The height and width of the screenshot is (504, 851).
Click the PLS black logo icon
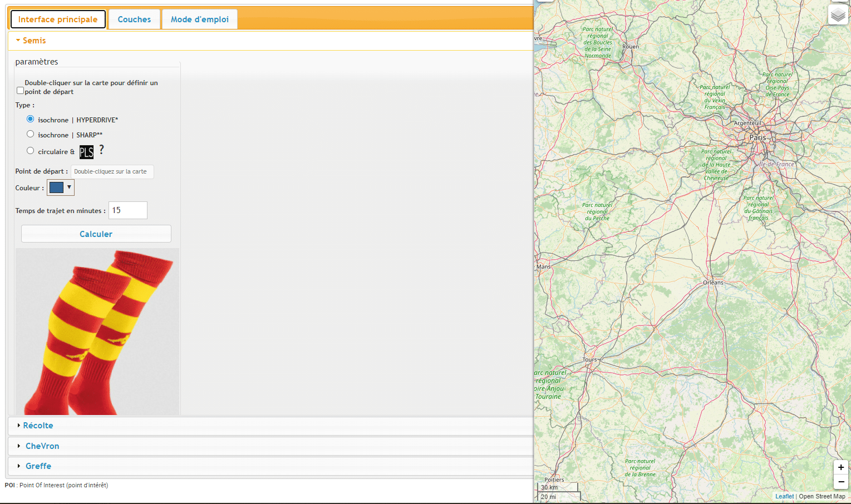(86, 152)
